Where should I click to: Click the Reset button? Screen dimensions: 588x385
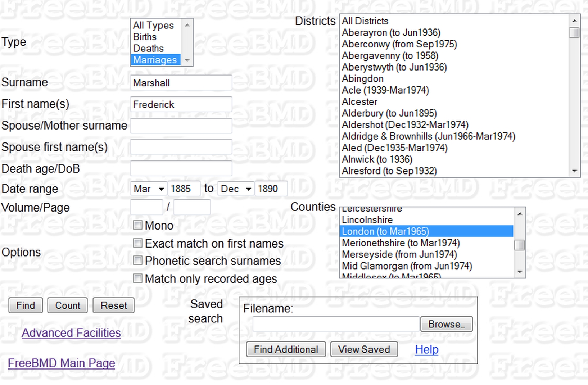114,305
